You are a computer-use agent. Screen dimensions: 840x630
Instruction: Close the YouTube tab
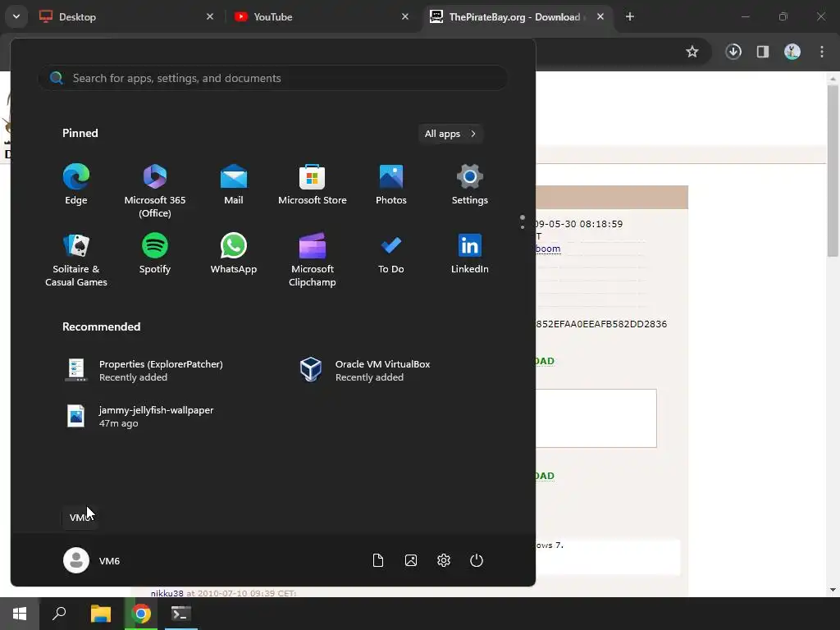[x=405, y=16]
